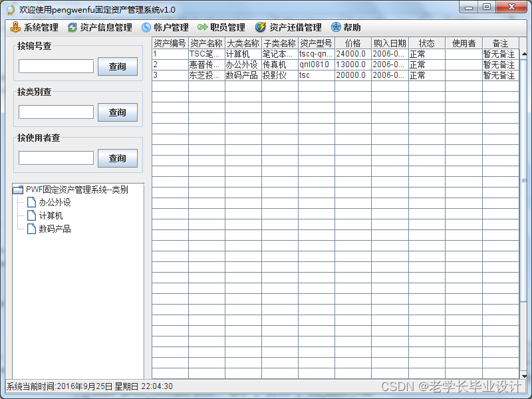The image size is (532, 399).
Task: Click the document icon beside 计算机
Action: click(x=31, y=216)
